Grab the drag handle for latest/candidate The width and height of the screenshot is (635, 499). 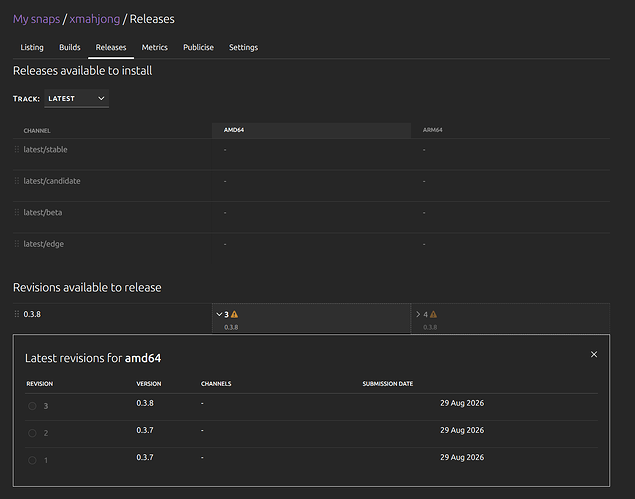(x=17, y=181)
